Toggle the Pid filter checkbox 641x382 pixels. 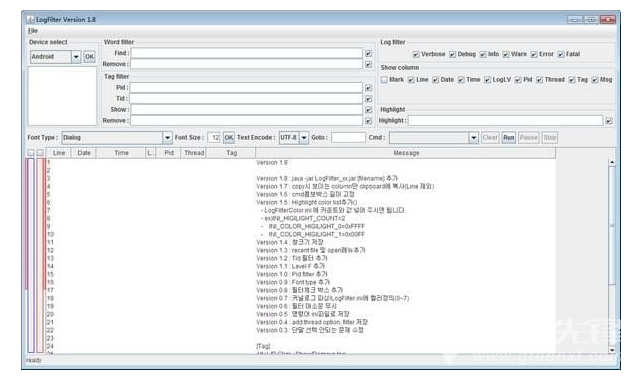click(x=368, y=88)
